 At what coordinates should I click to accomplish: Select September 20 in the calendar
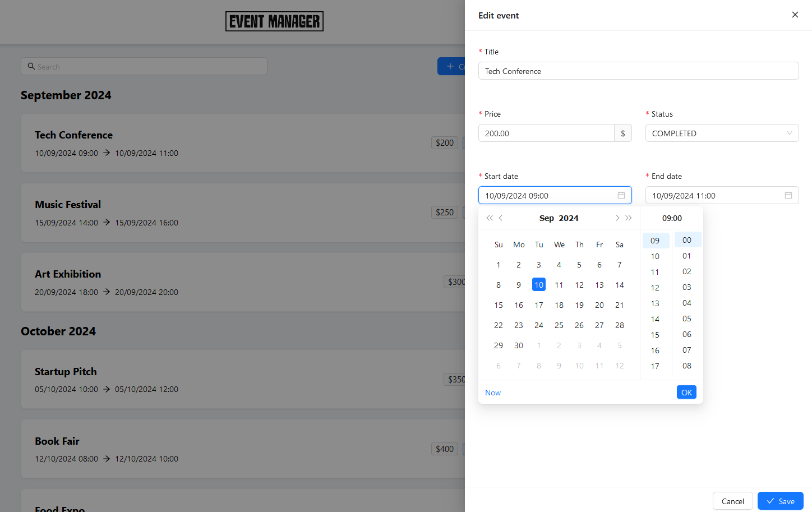(x=599, y=305)
